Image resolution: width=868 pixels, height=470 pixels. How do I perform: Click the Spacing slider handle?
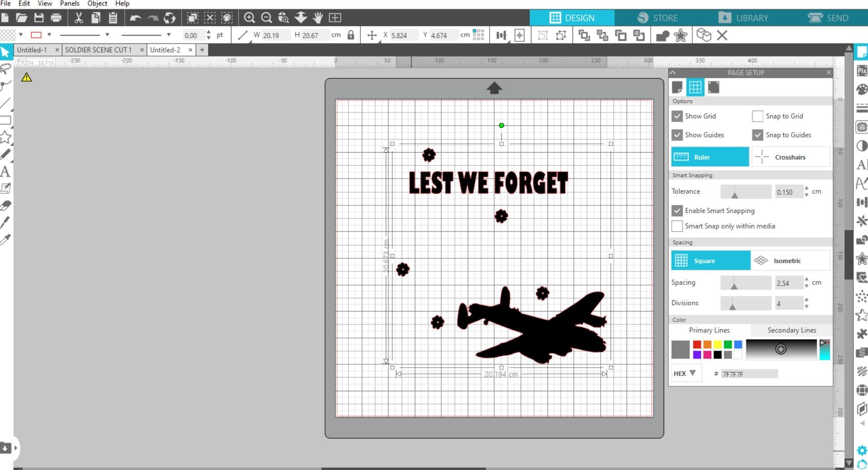coord(734,286)
